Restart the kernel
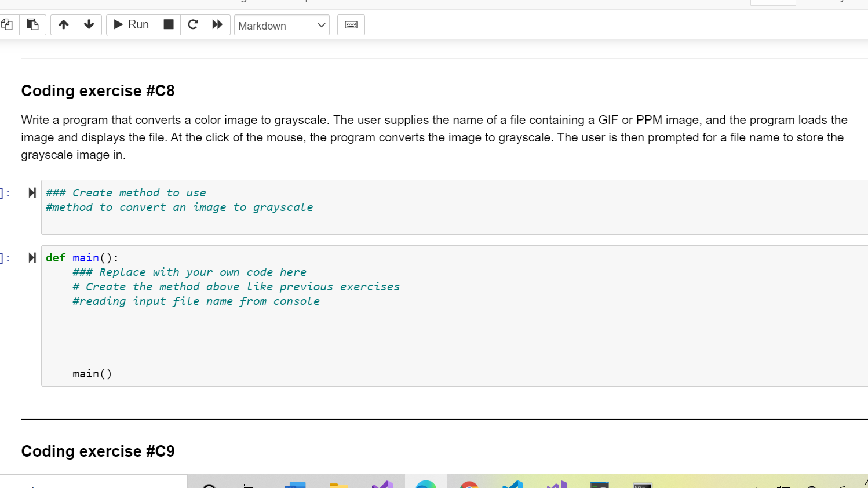This screenshot has height=488, width=868. click(x=192, y=25)
